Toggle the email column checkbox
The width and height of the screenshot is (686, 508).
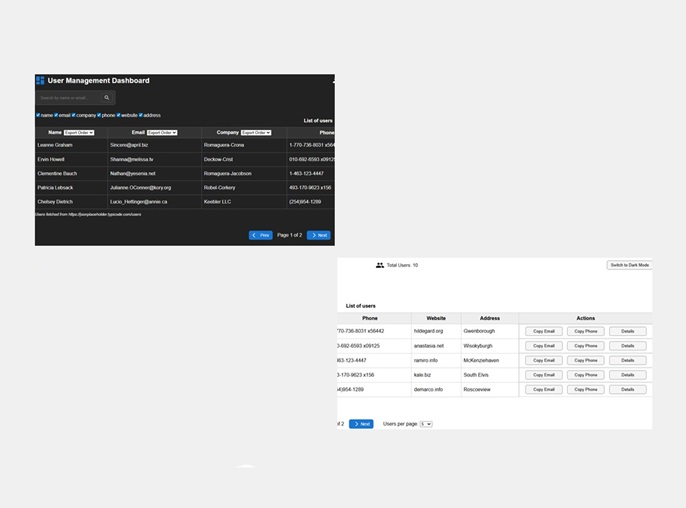point(55,115)
